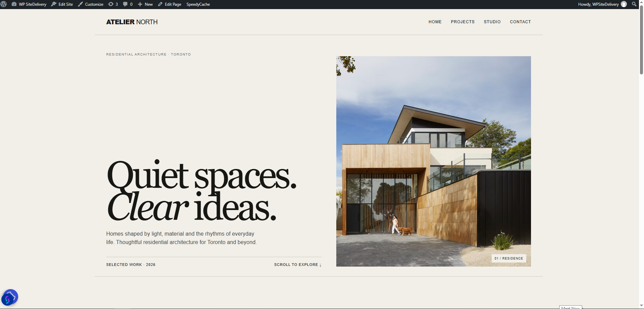Open the Studio nav link
644x309 pixels.
coord(492,22)
